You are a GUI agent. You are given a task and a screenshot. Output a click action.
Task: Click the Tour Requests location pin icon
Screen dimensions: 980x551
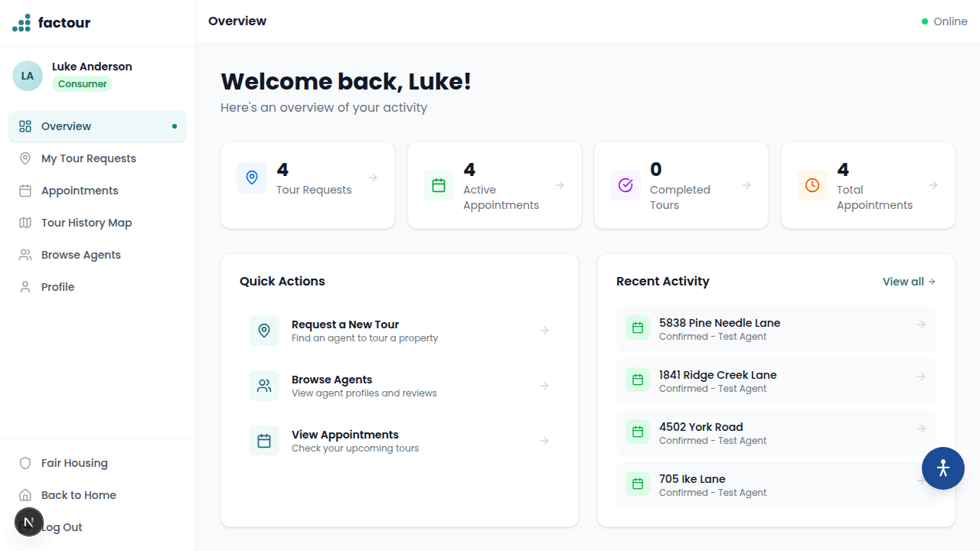tap(252, 177)
